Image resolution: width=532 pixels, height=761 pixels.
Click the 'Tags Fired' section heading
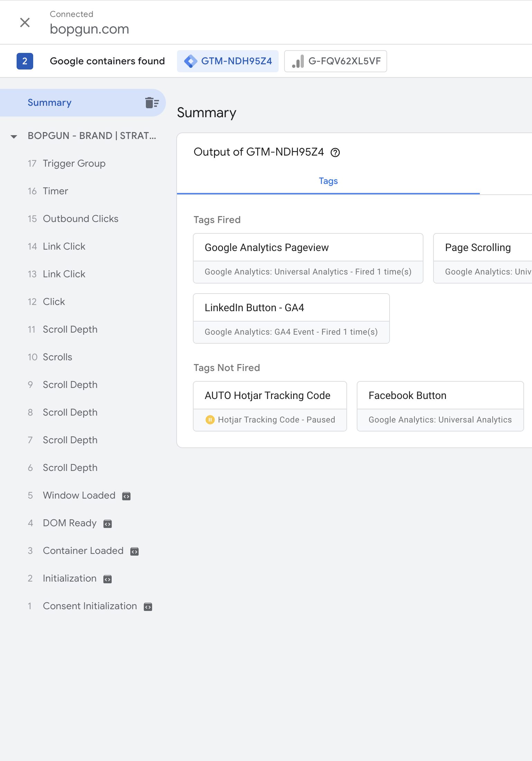[x=217, y=220]
